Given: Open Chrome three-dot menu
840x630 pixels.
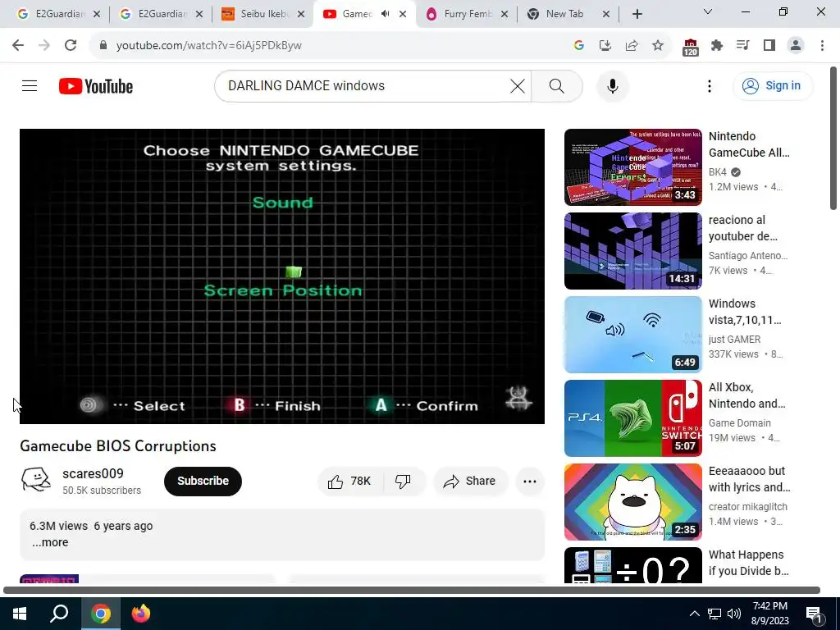Looking at the screenshot, I should click(822, 46).
